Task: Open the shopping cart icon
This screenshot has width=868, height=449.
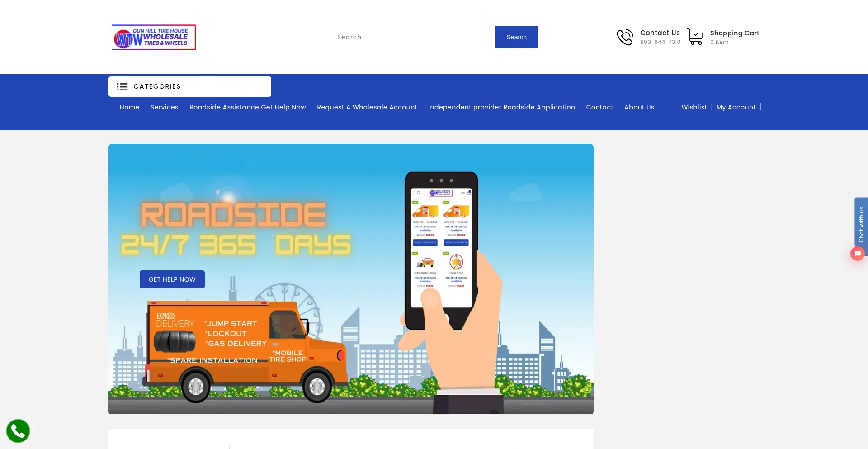Action: coord(695,37)
